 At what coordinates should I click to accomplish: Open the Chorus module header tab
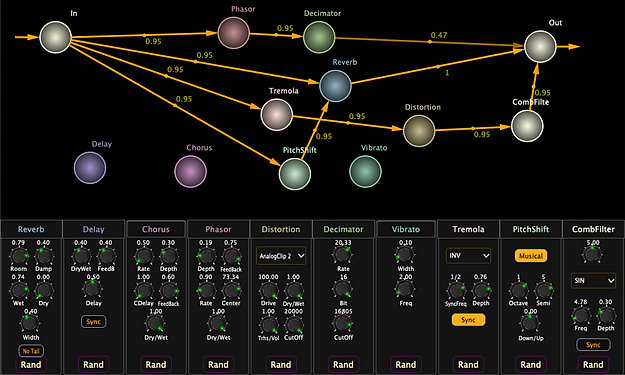tap(156, 229)
